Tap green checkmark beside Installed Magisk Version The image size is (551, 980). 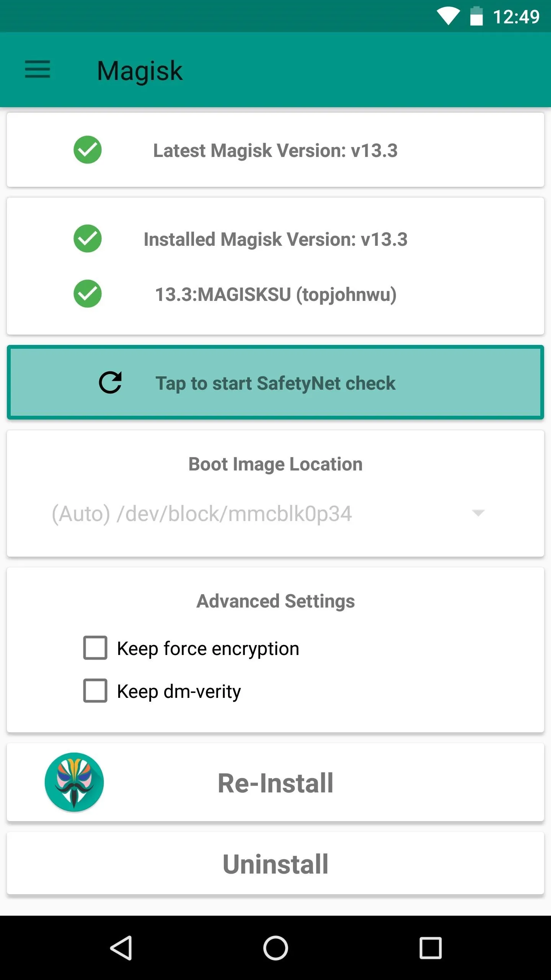tap(88, 238)
